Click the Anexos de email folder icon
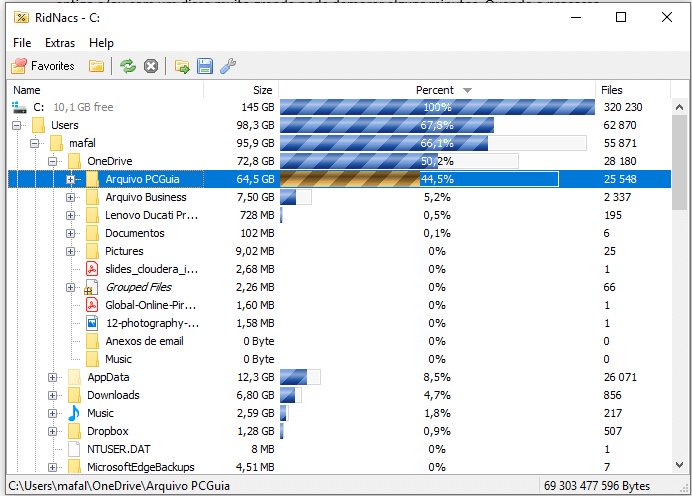Screen dimensions: 692x498 (92, 341)
